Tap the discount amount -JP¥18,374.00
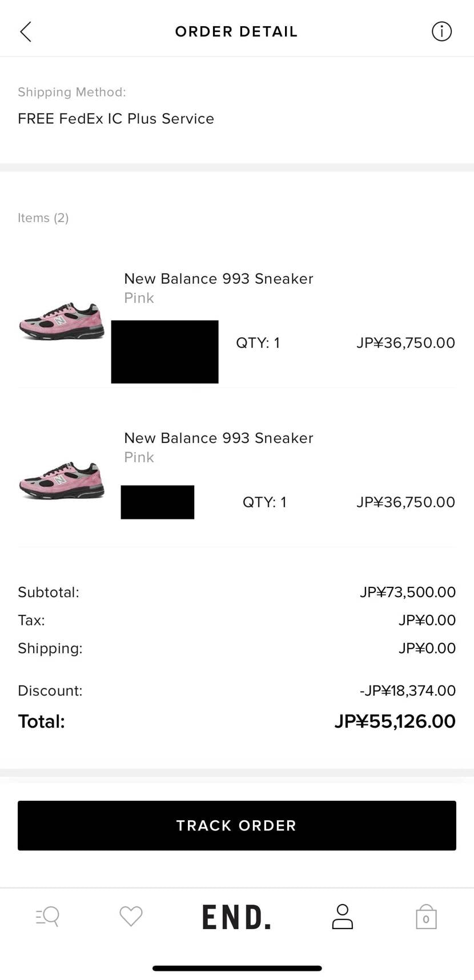Screen dimensions: 474x980 (407, 691)
